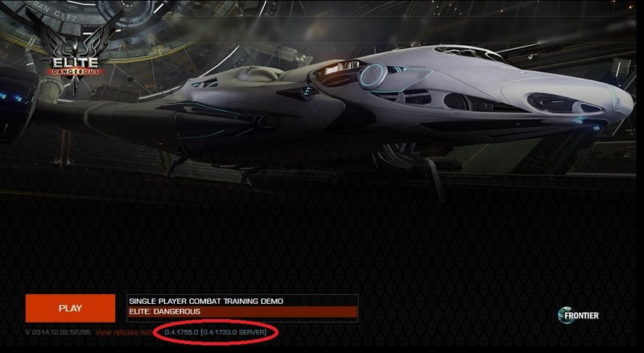Click the red DANGEROUS text in logo

point(75,72)
